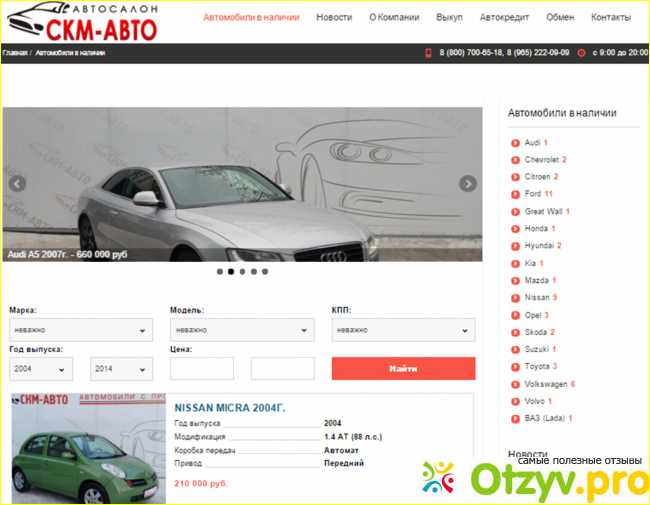Image resolution: width=650 pixels, height=505 pixels.
Task: Click the right carousel arrow
Action: 467,184
